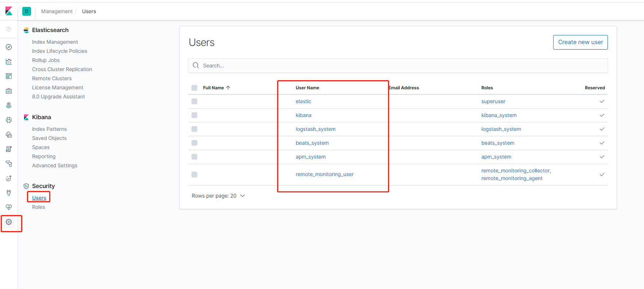
Task: Select the logstash_system row checkbox
Action: (x=194, y=129)
